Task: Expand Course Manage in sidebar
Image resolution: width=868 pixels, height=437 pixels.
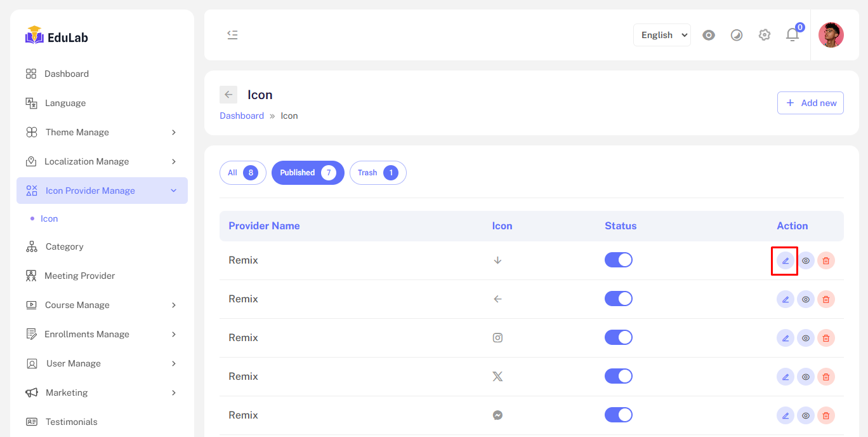Action: (x=102, y=305)
